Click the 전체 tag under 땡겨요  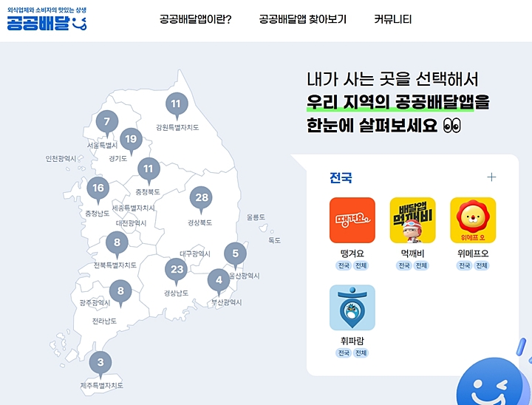[361, 265]
